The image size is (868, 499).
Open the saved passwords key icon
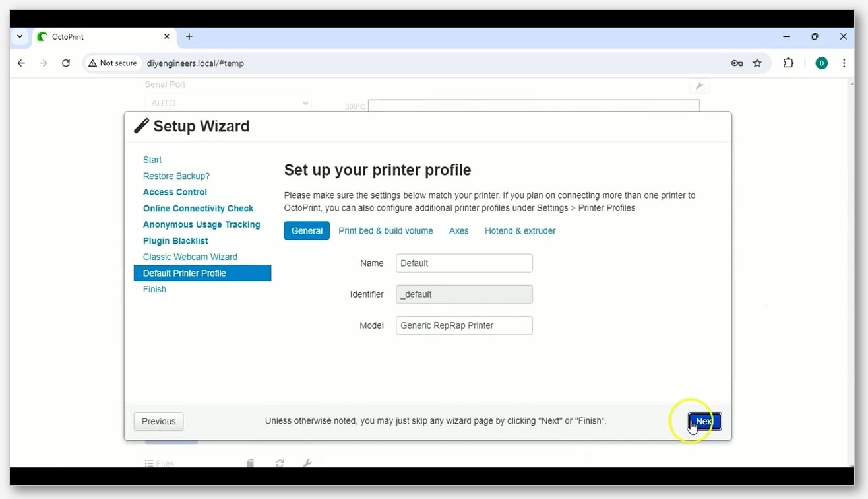tap(737, 63)
